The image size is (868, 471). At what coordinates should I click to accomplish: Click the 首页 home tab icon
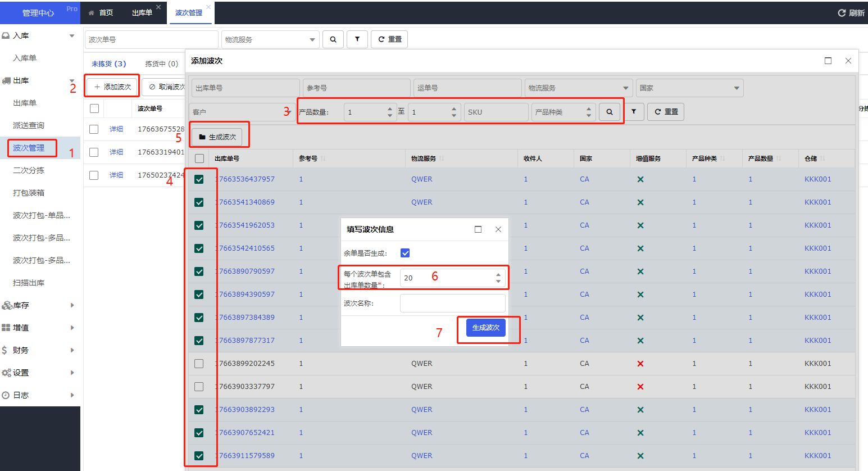[x=92, y=13]
